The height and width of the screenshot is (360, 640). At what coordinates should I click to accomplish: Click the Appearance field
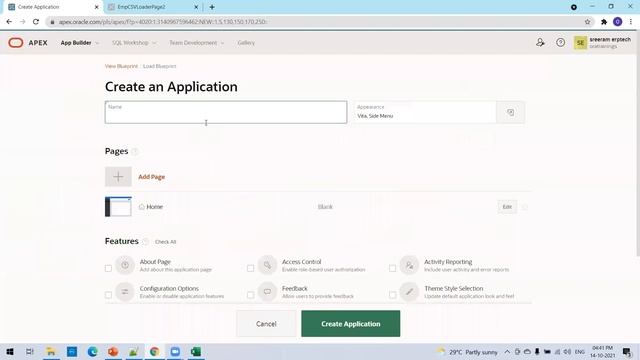pyautogui.click(x=425, y=112)
